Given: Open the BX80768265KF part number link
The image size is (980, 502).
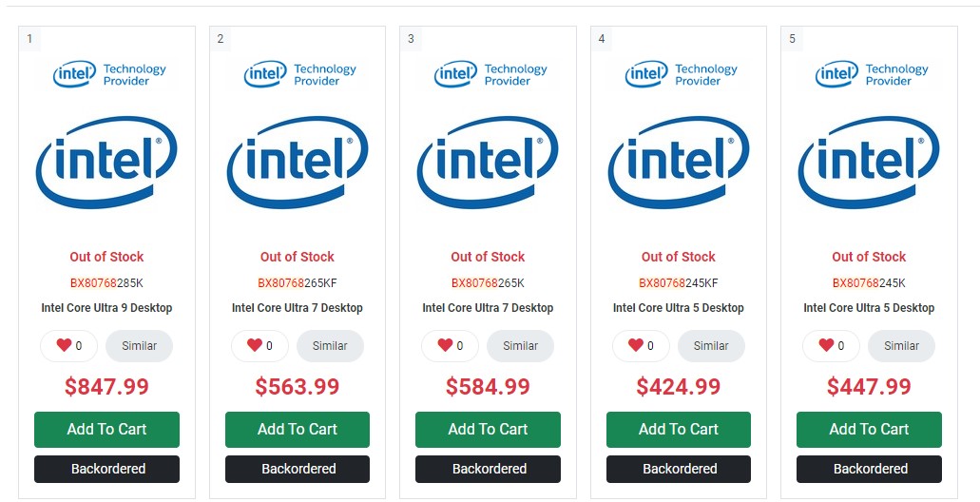Looking at the screenshot, I should [298, 282].
